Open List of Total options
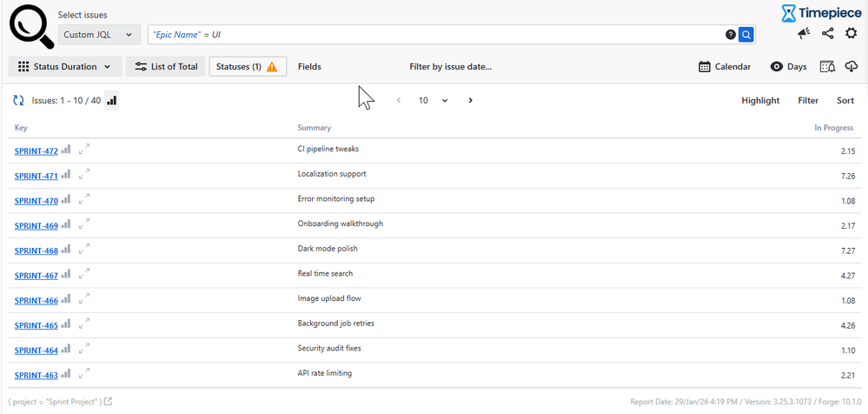This screenshot has height=414, width=868. click(165, 66)
